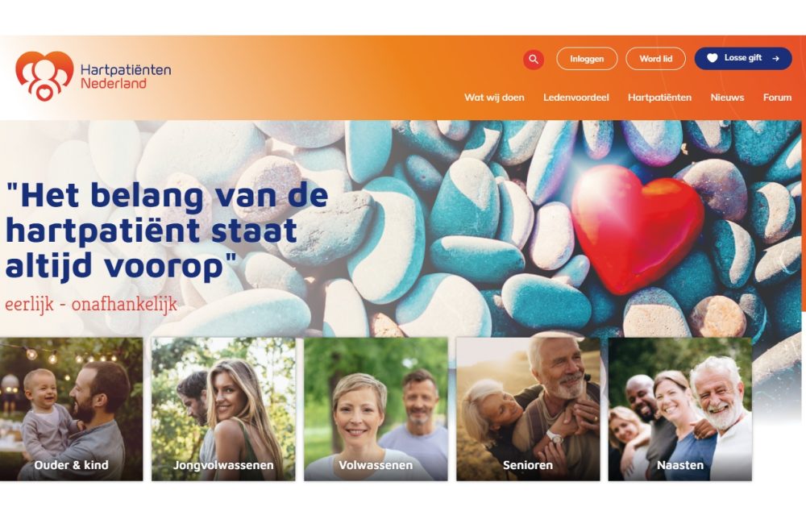
Task: Click the arrow icon on Losse gift button
Action: point(775,59)
